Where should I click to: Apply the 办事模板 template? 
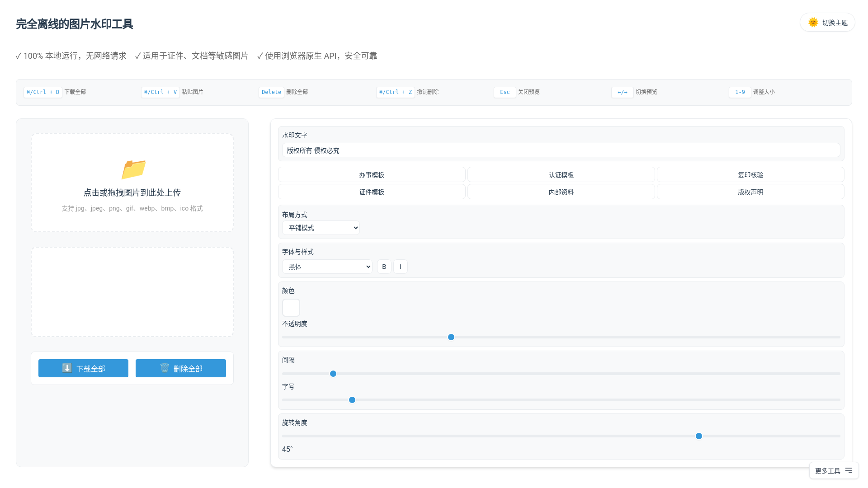(x=372, y=175)
